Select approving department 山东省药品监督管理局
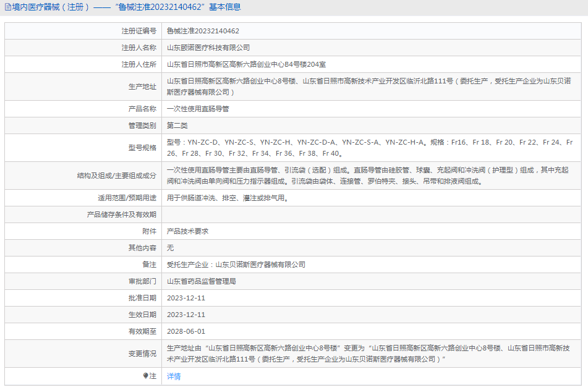 pyautogui.click(x=202, y=281)
